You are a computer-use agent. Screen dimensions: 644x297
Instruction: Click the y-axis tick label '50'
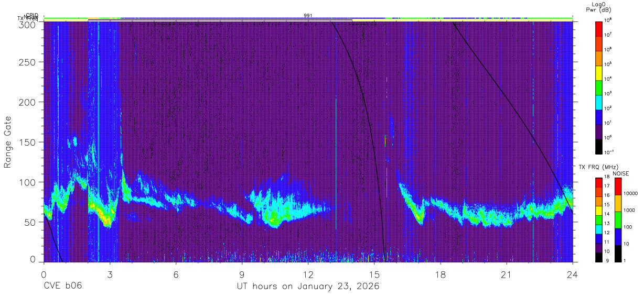click(x=30, y=222)
